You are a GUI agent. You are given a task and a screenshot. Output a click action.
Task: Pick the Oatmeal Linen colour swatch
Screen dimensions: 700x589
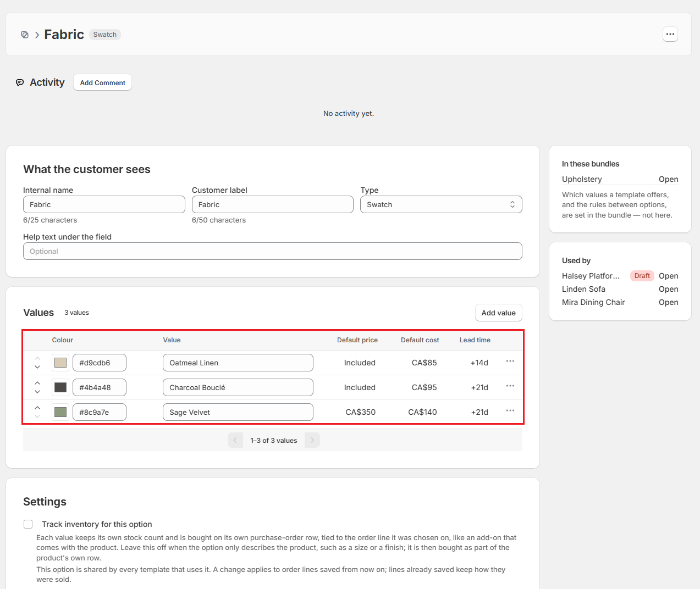tap(60, 363)
